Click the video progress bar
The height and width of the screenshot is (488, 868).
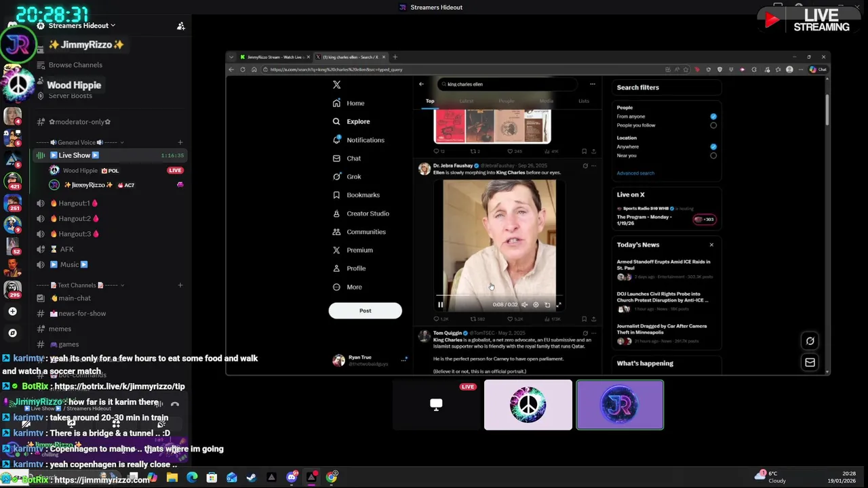[499, 297]
